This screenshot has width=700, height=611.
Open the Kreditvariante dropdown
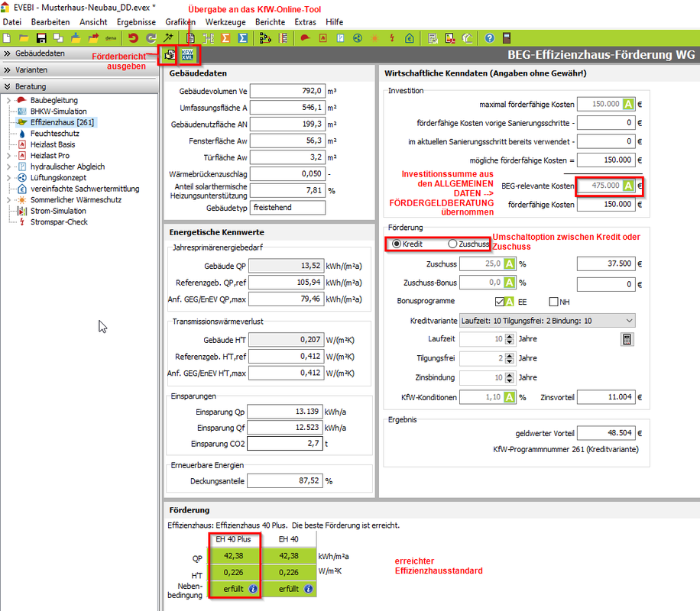tap(628, 321)
